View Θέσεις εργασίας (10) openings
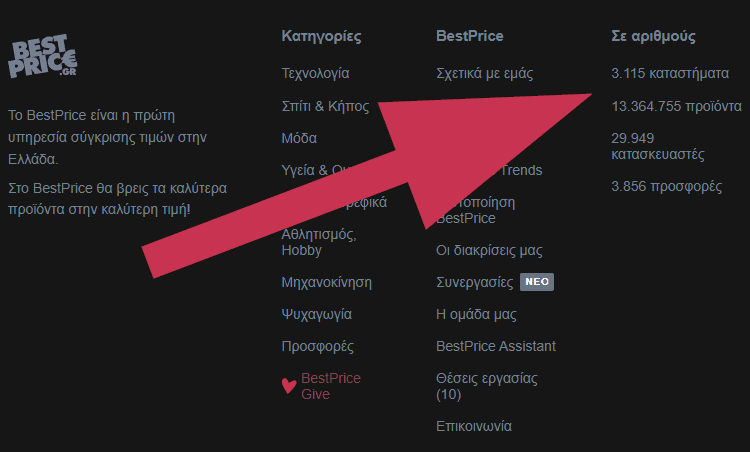The height and width of the screenshot is (452, 750). coord(487,386)
